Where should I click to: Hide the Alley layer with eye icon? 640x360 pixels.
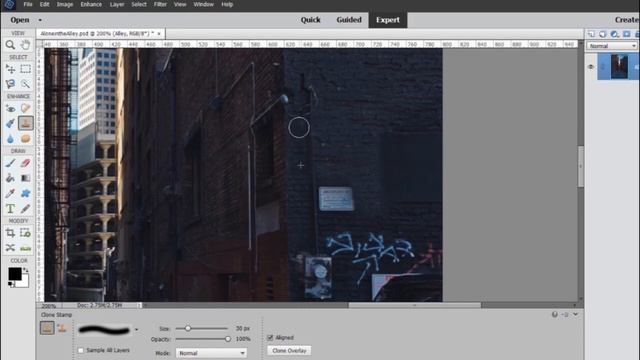(x=591, y=67)
